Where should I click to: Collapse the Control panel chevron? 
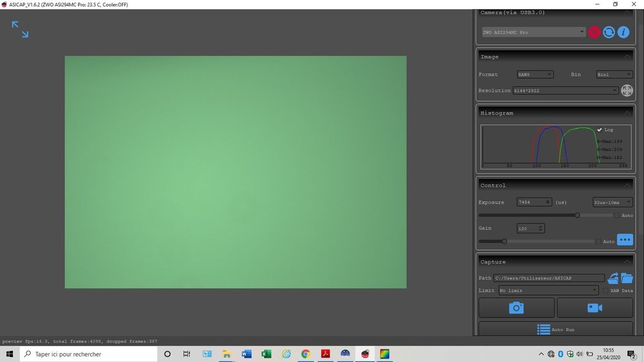point(627,186)
